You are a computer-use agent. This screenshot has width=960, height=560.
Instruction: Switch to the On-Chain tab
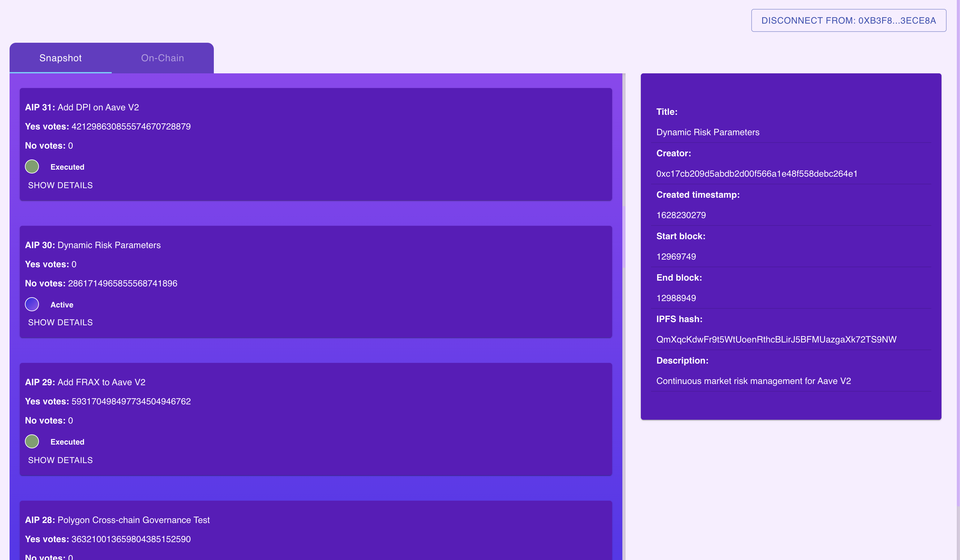(x=162, y=58)
